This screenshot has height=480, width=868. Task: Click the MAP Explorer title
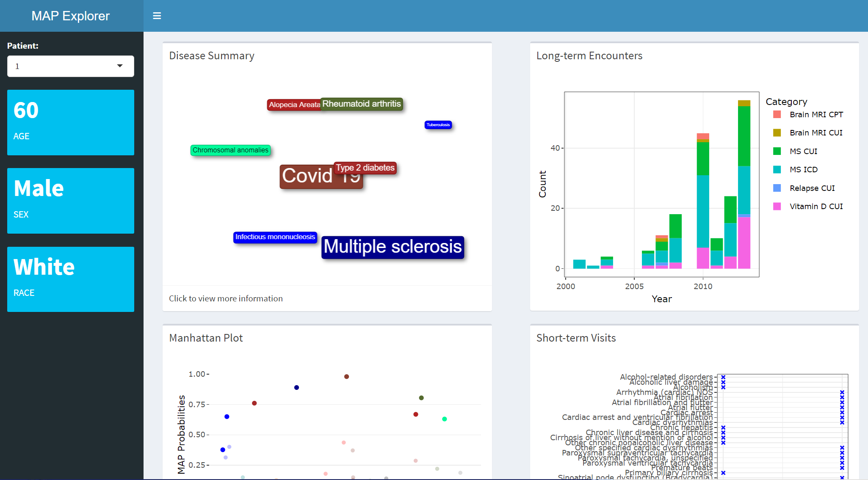71,16
